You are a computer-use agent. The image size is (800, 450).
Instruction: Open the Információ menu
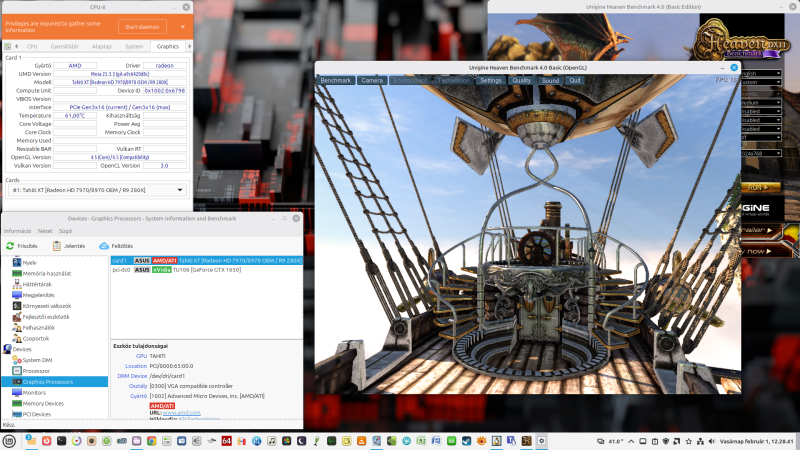pyautogui.click(x=17, y=231)
